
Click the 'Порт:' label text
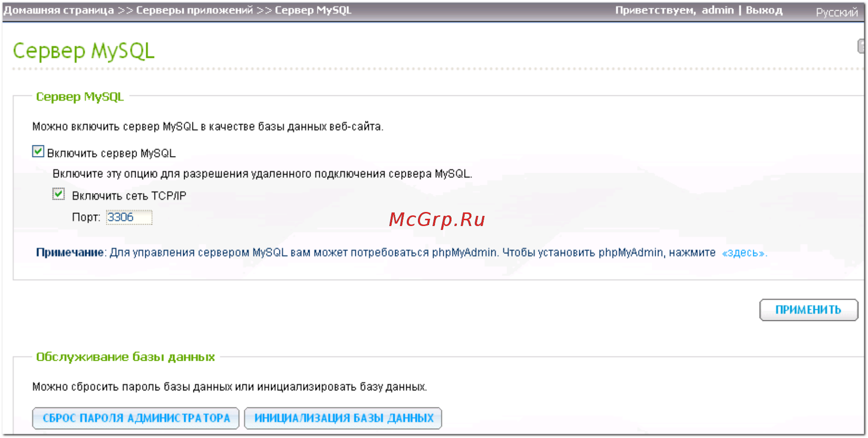tap(86, 217)
